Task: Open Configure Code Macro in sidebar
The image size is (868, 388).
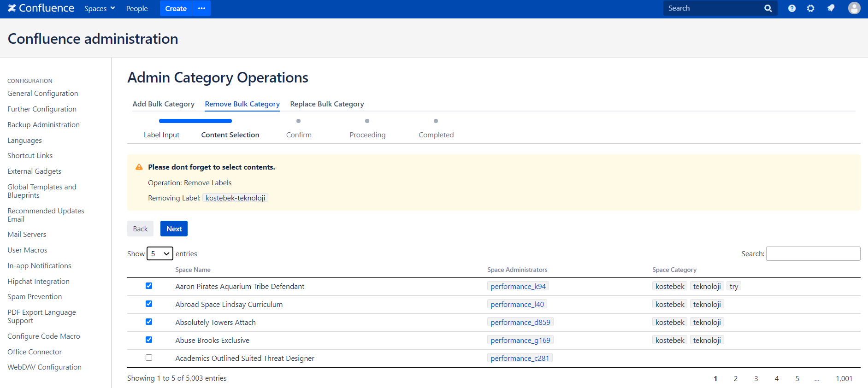Action: pyautogui.click(x=44, y=336)
